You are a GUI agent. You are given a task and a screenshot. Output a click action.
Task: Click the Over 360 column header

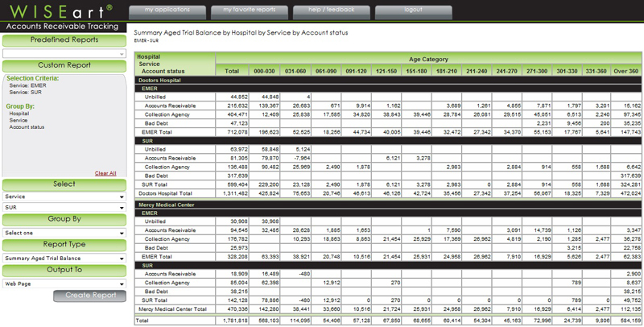(626, 71)
